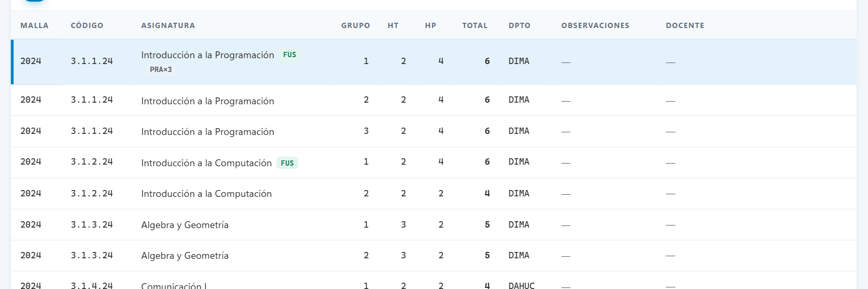Click the OBSERVACIONES column header
Viewport: 868px width, 289px height.
click(x=595, y=25)
